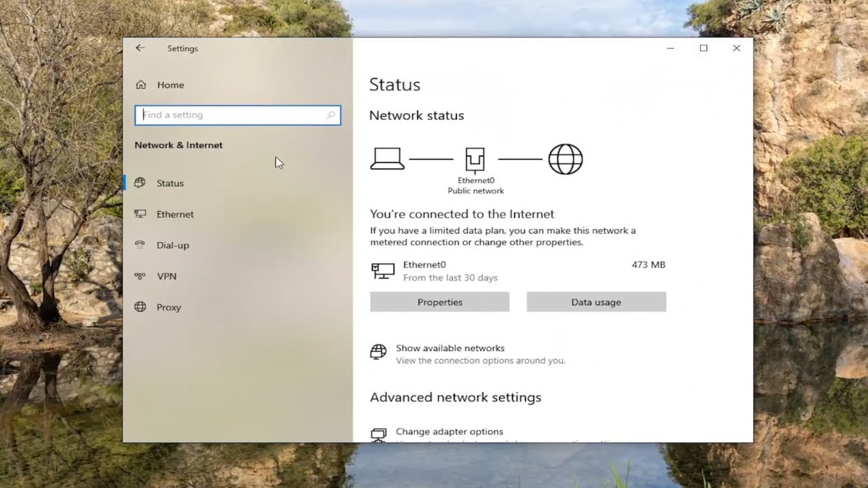Click the Internet globe diagram icon
This screenshot has width=868, height=488.
tap(566, 159)
